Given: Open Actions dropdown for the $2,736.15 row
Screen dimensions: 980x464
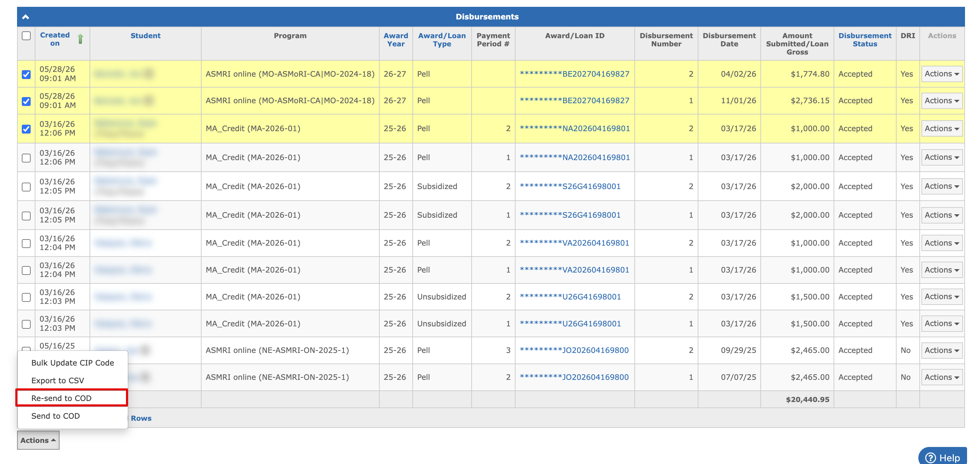Looking at the screenshot, I should pyautogui.click(x=942, y=100).
